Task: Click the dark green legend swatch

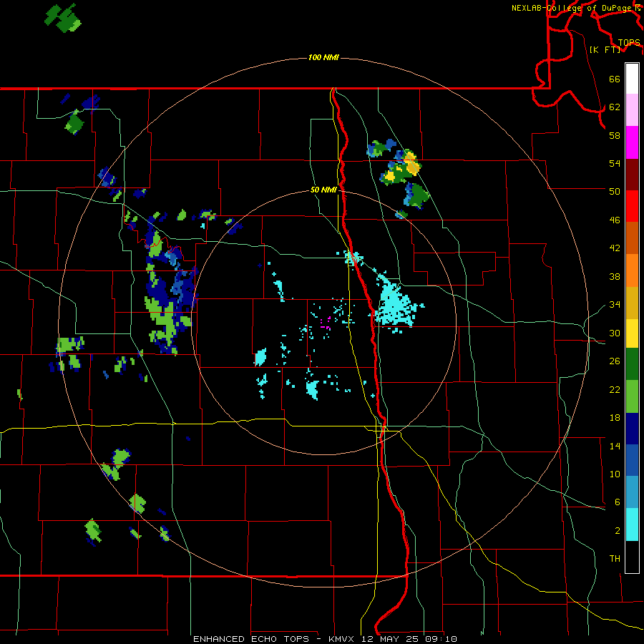Action: (632, 364)
